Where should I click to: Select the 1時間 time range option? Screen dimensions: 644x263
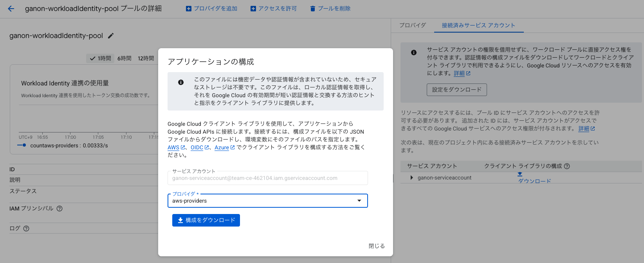tap(101, 58)
